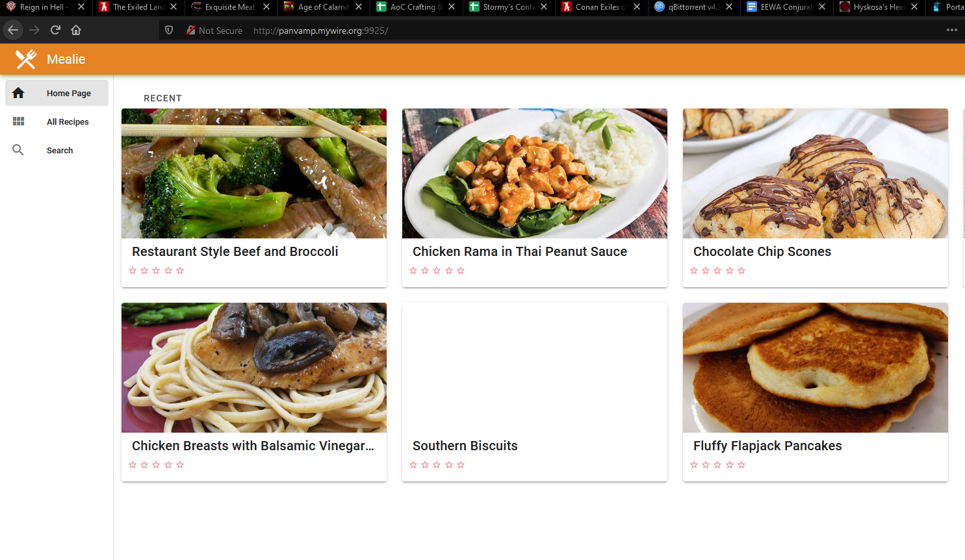965x560 pixels.
Task: Switch to the qBittorrent browser tab
Action: point(693,7)
